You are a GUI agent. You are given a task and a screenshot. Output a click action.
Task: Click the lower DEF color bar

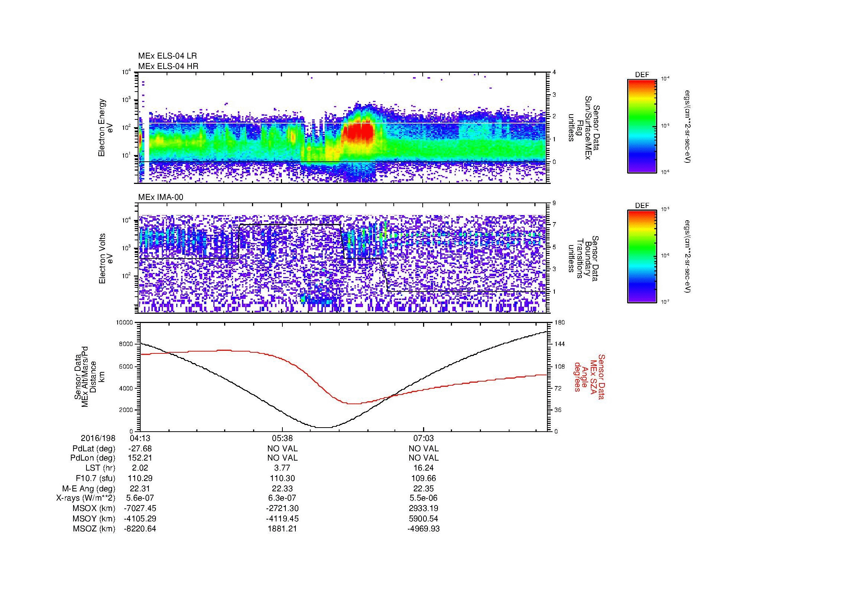pyautogui.click(x=642, y=257)
